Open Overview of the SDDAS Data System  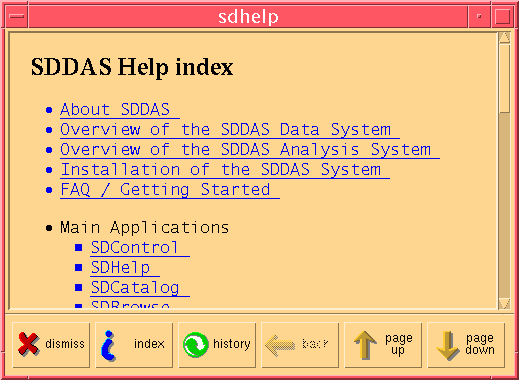(x=230, y=130)
